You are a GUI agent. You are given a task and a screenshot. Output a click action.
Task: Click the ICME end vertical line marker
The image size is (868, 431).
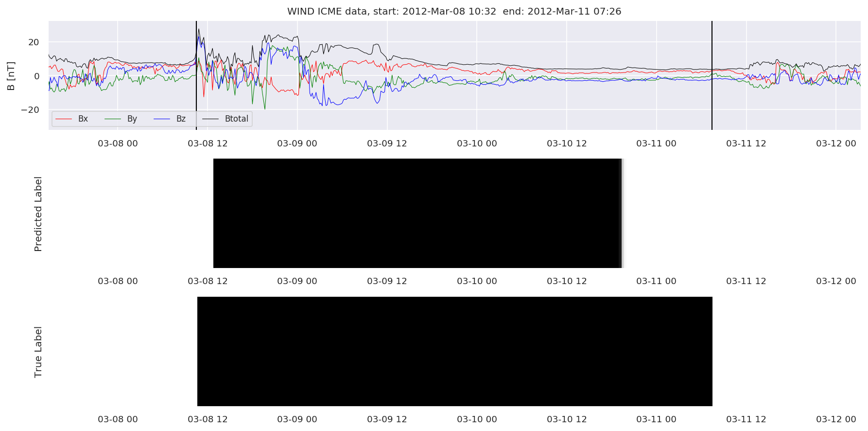coord(712,75)
